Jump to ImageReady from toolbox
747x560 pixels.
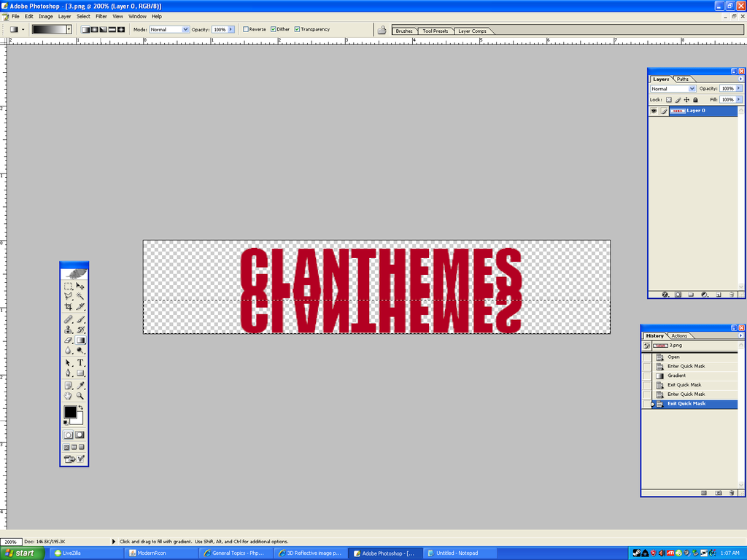(x=69, y=459)
